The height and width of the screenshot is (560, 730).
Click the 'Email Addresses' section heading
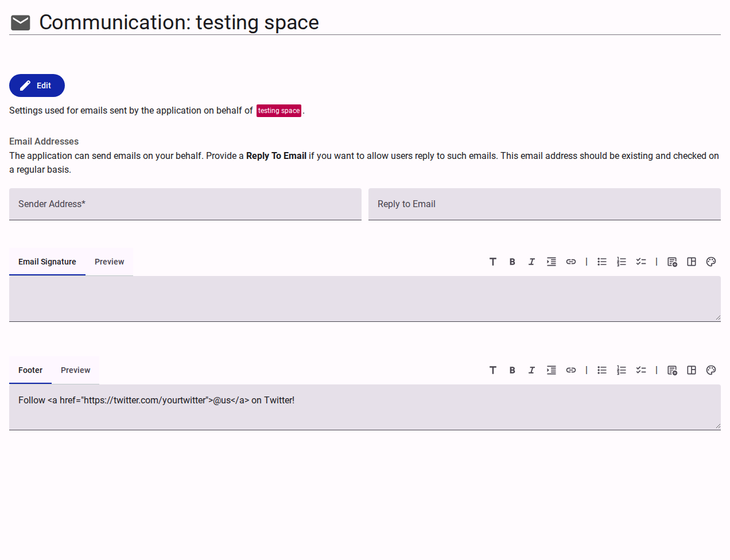tap(44, 141)
